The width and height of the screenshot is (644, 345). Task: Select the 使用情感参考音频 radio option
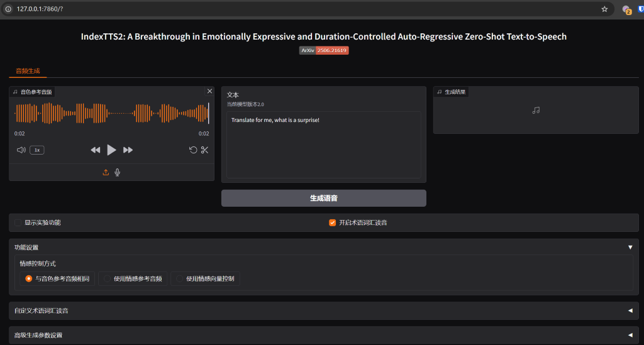(x=108, y=278)
